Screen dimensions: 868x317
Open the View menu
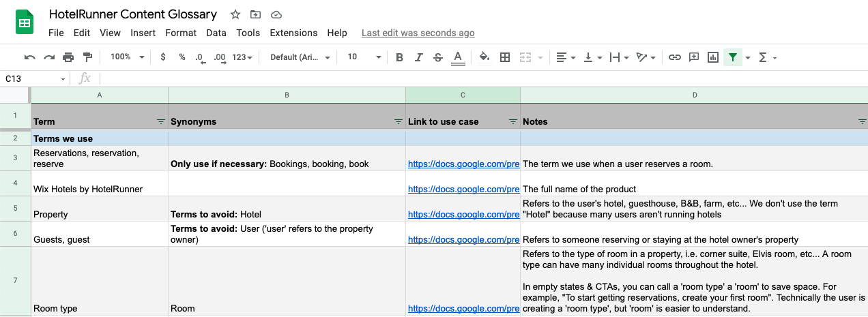(110, 33)
